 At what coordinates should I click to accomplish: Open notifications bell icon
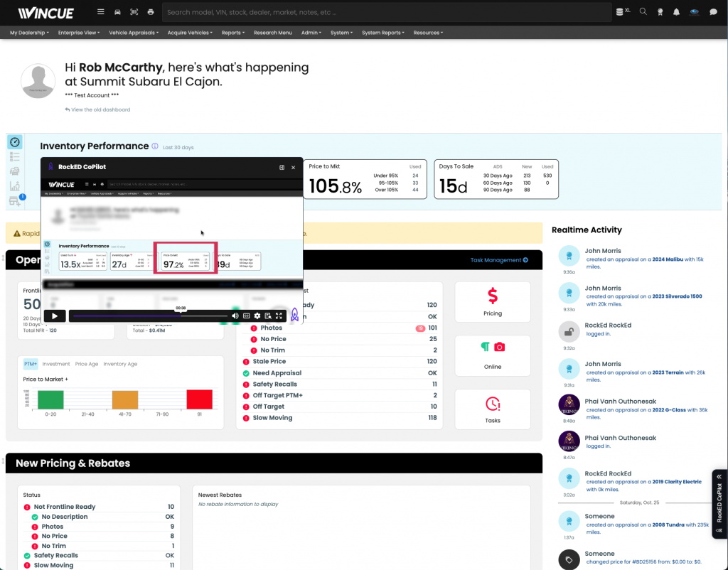point(676,12)
